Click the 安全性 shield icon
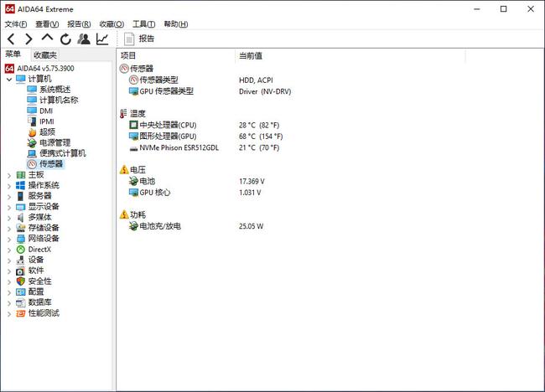Image resolution: width=545 pixels, height=392 pixels. [x=21, y=281]
